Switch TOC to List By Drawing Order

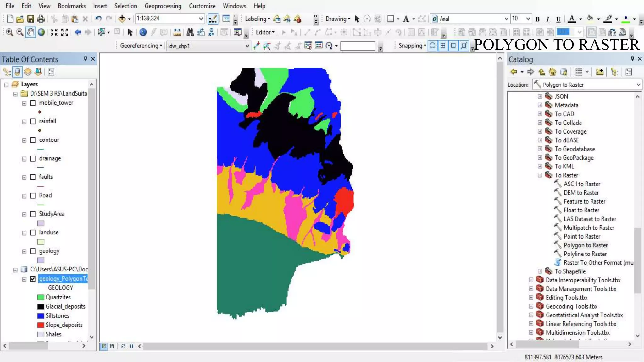(7, 72)
